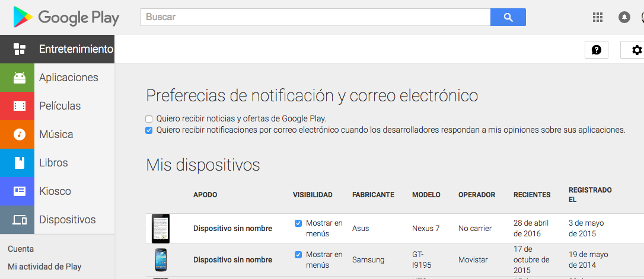Click the Nexus 7 tablet thumbnail

(160, 229)
